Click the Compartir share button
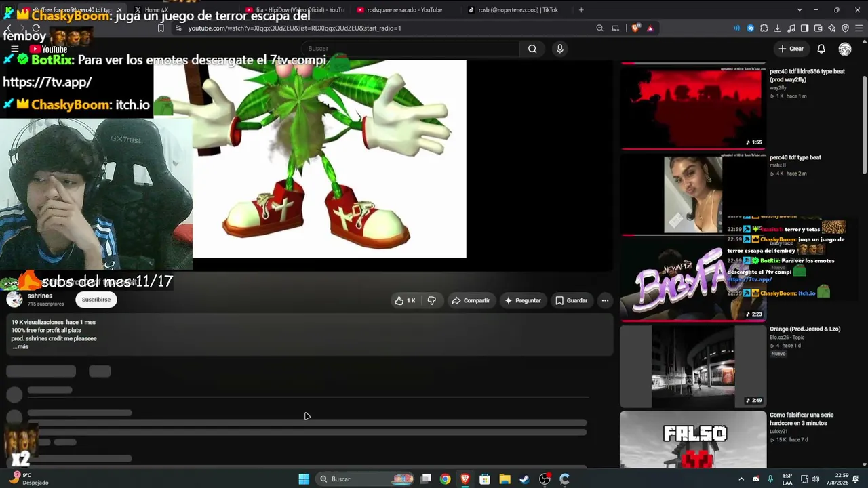 pos(471,300)
